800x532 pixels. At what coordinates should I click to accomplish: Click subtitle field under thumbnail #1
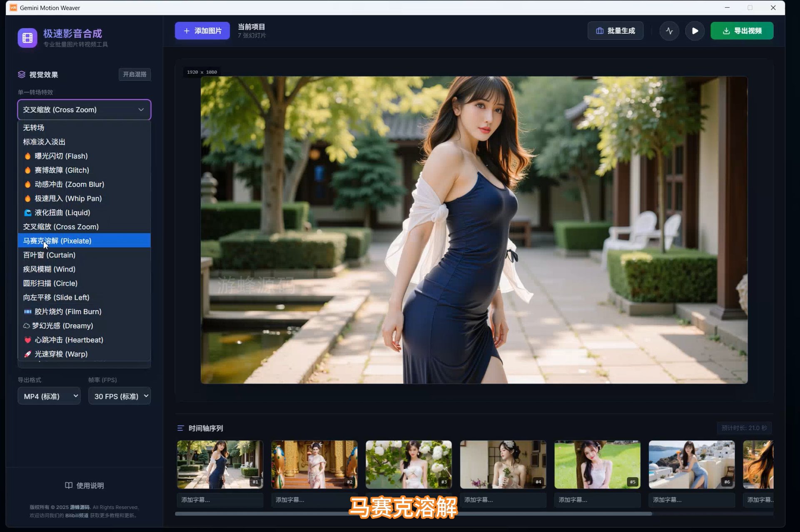220,500
